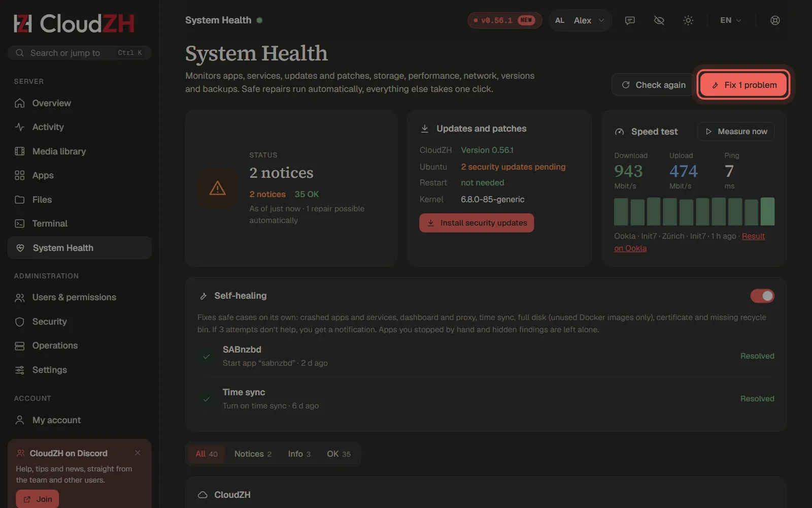Screen dimensions: 812x508
Task: Toggle the privacy eye-off icon
Action: click(659, 20)
